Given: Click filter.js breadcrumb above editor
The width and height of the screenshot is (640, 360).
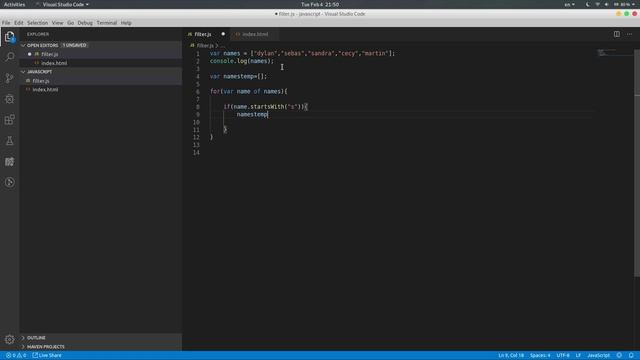Looking at the screenshot, I should (x=205, y=46).
